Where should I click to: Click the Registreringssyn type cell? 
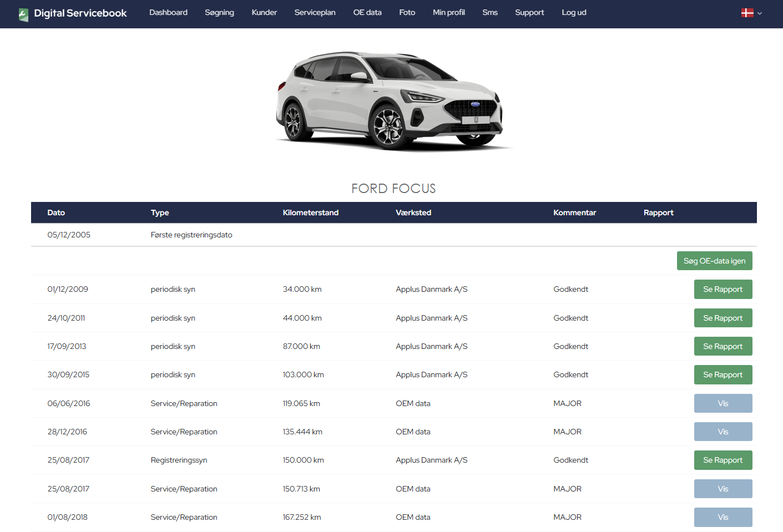click(x=179, y=460)
